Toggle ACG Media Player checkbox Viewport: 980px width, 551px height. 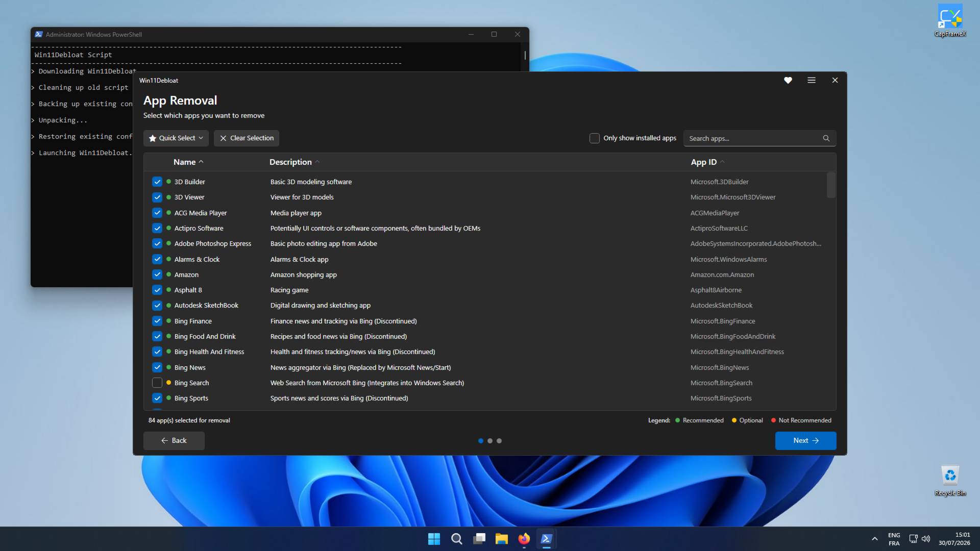(x=157, y=213)
